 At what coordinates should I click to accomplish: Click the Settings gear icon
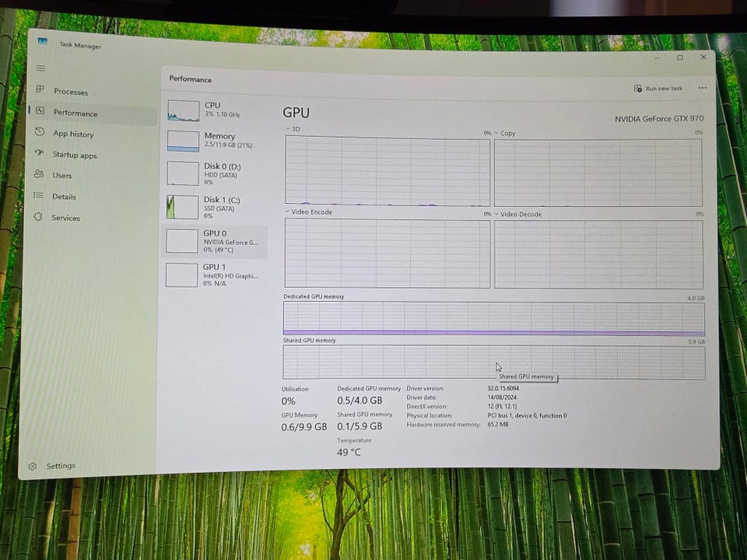(x=33, y=466)
